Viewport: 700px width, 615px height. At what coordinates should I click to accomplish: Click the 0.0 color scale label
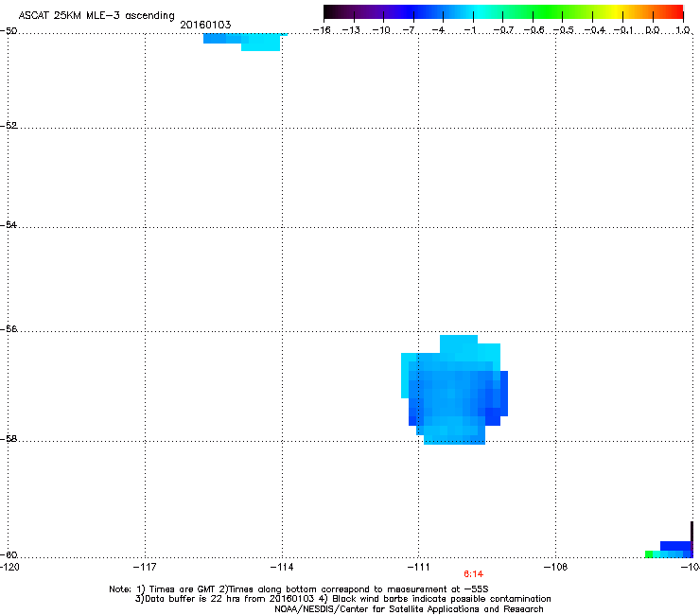(x=653, y=30)
